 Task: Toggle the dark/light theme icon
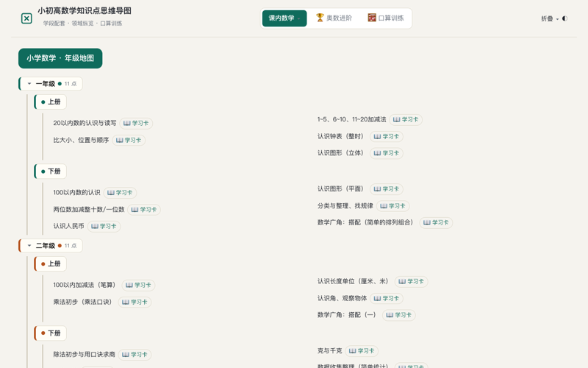point(564,18)
